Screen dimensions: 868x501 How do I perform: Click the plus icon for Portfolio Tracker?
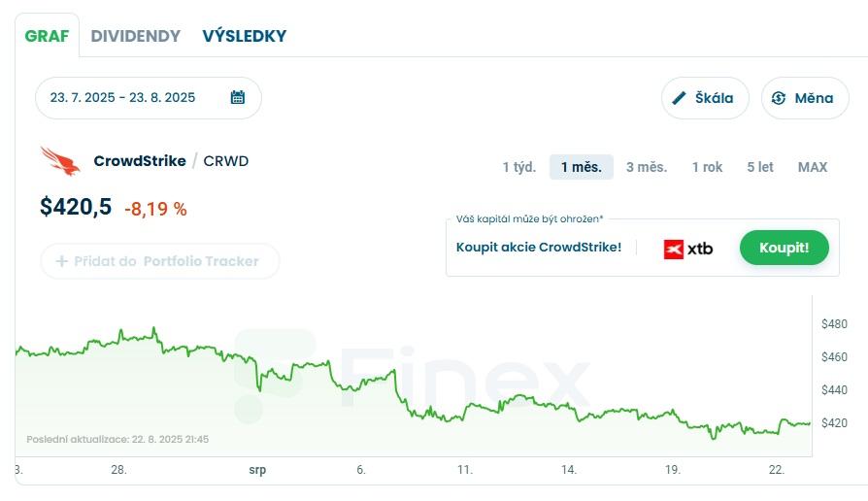click(x=62, y=261)
